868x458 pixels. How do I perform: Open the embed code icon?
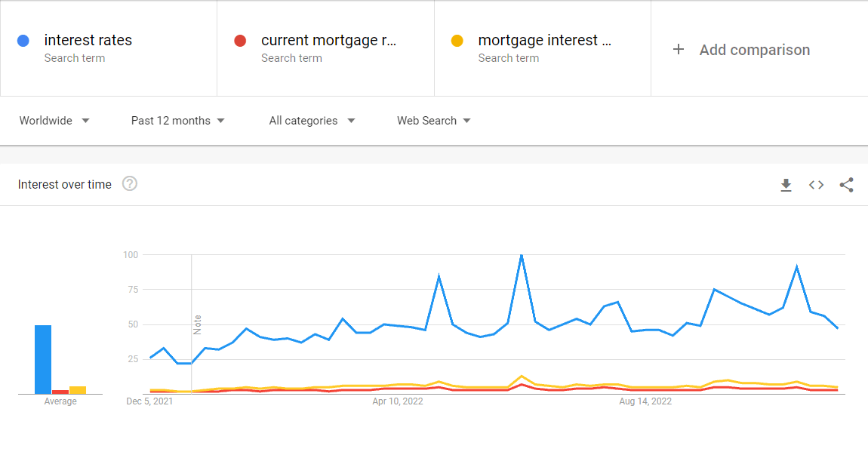click(x=816, y=185)
